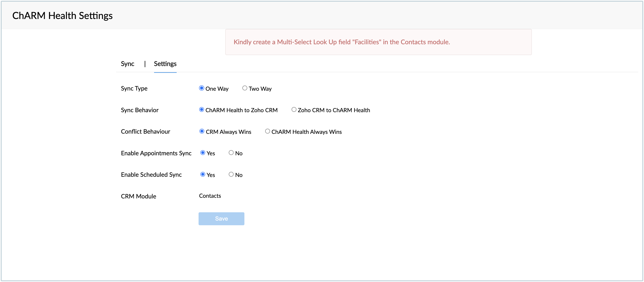644x282 pixels.
Task: Click the Contacts CRM module value
Action: click(210, 196)
